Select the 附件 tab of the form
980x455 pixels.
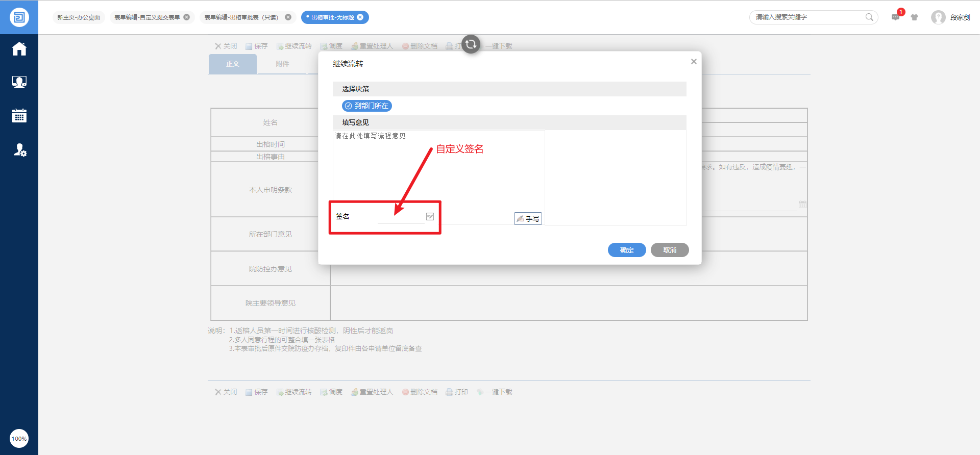point(282,64)
